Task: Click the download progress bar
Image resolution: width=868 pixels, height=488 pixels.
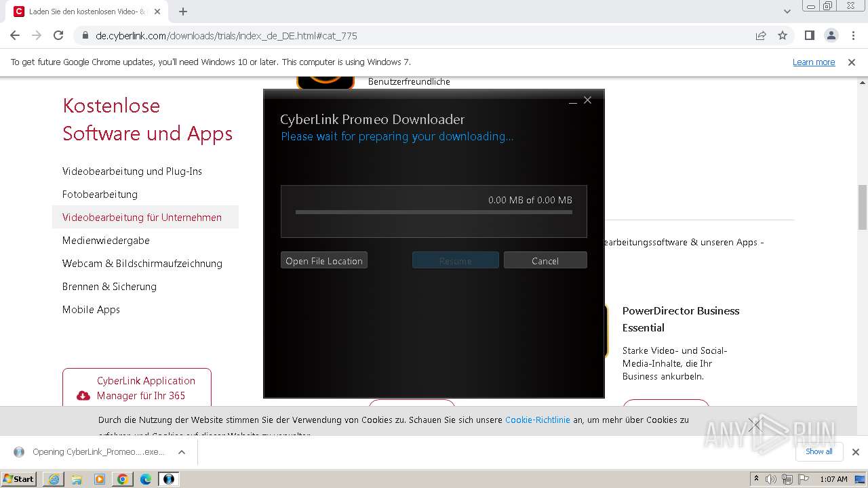Action: 434,212
